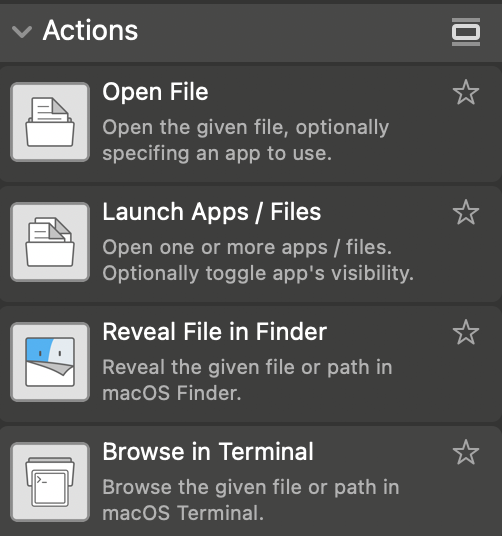Choose the Reveal File in Finder title

coord(215,332)
